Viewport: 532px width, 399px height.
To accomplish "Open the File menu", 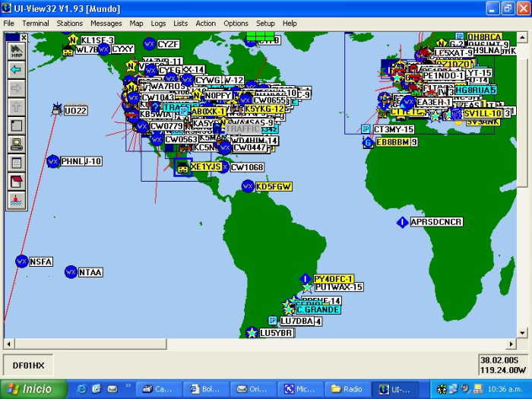I will [9, 24].
